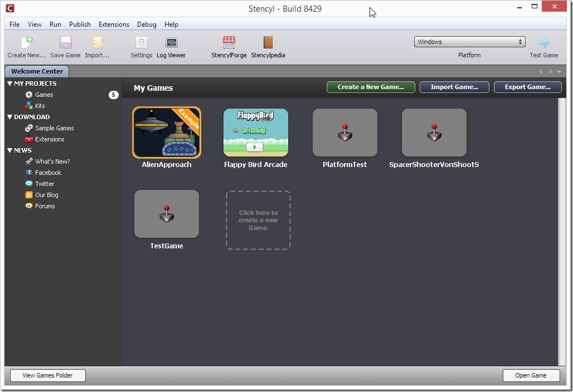Open the File menu
This screenshot has height=392, width=573.
pyautogui.click(x=14, y=24)
